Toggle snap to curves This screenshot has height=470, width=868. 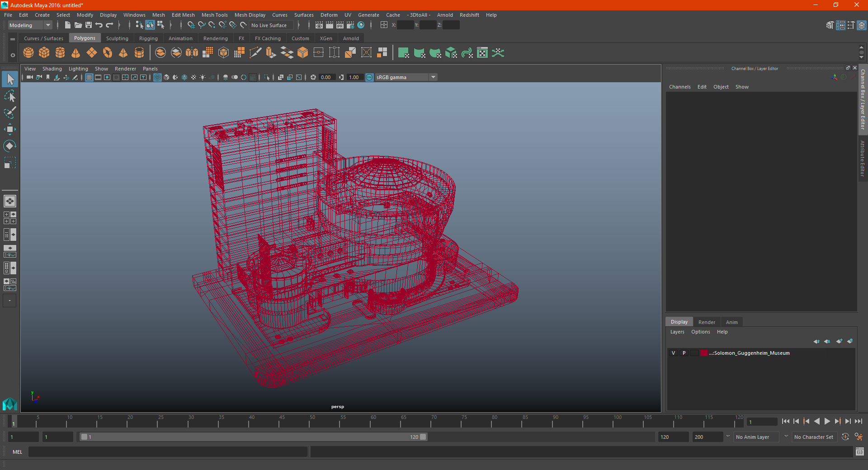coord(202,25)
